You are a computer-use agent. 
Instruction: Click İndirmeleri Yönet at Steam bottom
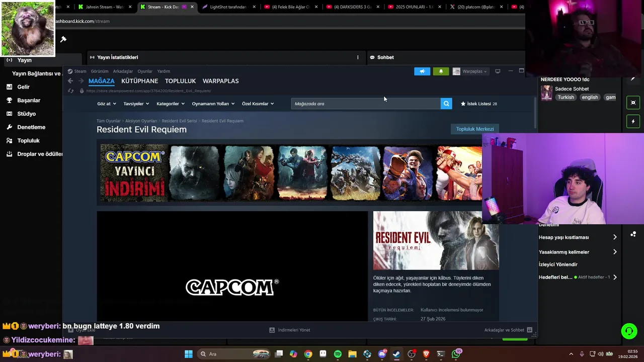pos(290,330)
